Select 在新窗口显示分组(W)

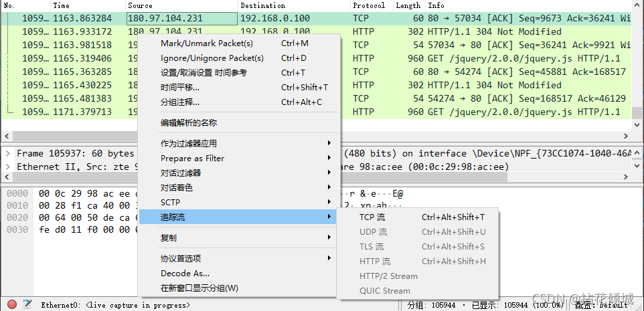[x=239, y=288]
